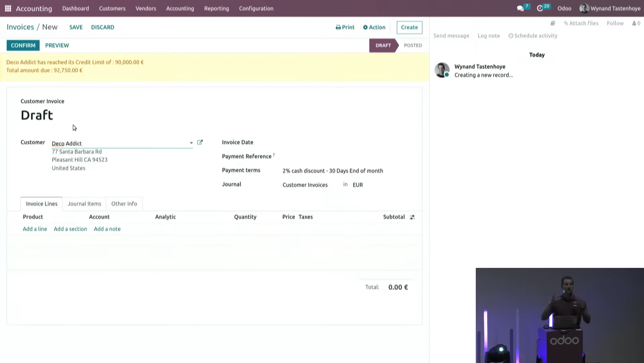644x363 pixels.
Task: Click the Customer Invoices journal field
Action: coord(305,185)
